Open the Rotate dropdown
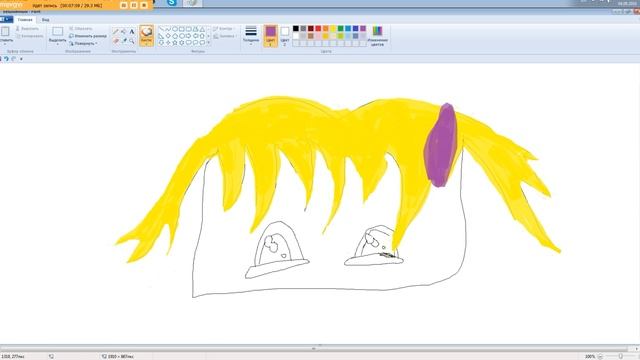Image resolution: width=640 pixels, height=360 pixels. point(83,43)
